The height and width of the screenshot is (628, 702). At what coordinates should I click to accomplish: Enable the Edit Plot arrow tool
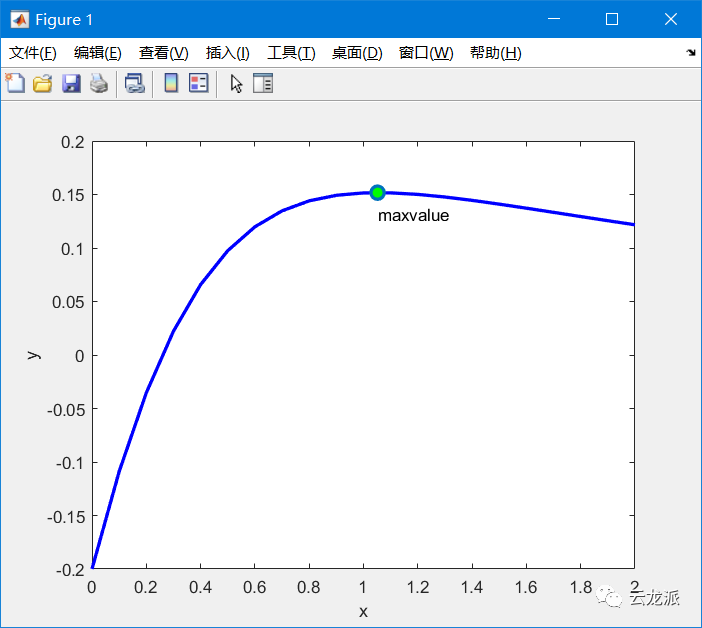236,84
